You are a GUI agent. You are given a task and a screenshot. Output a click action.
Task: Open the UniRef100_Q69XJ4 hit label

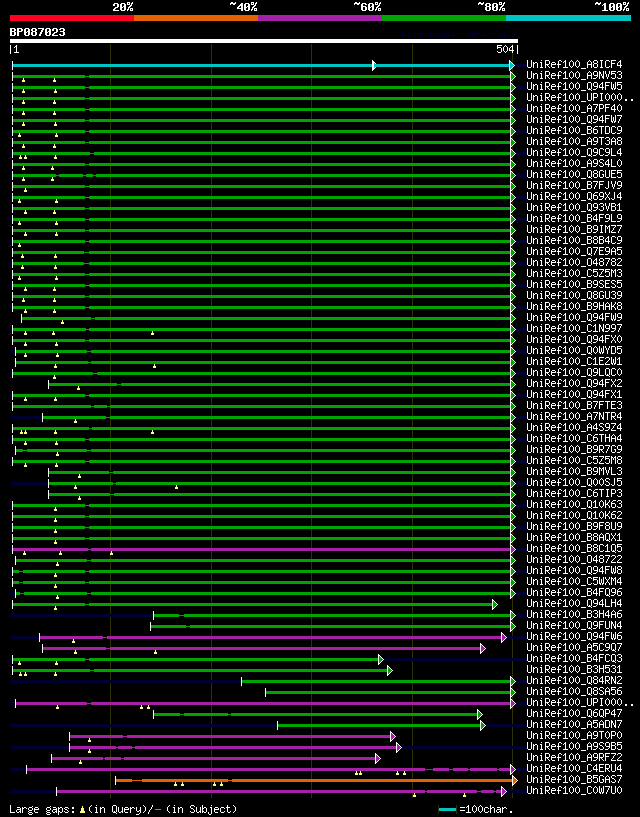pos(574,196)
